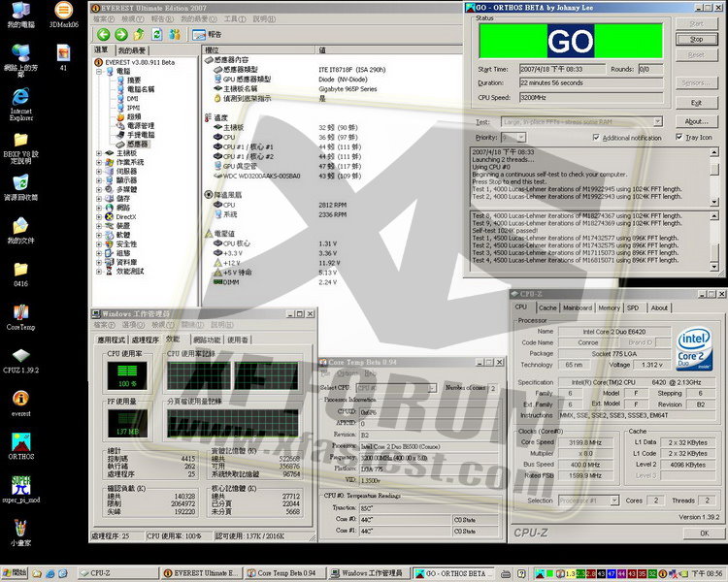Open 處理程序 tab in Task Manager
Screen dimensions: 728x582
click(x=145, y=339)
